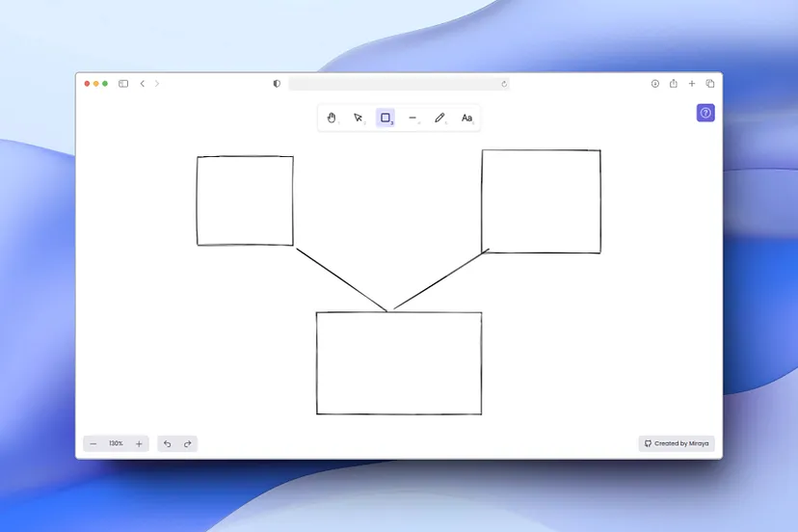Reload the page from address bar
The height and width of the screenshot is (532, 798).
[x=504, y=84]
